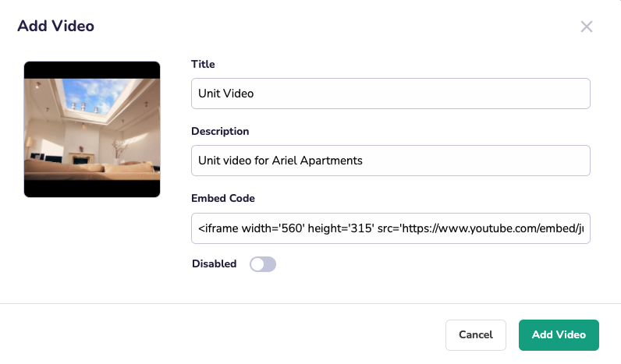This screenshot has height=364, width=621.
Task: Click the Description field label
Action: [x=220, y=132]
